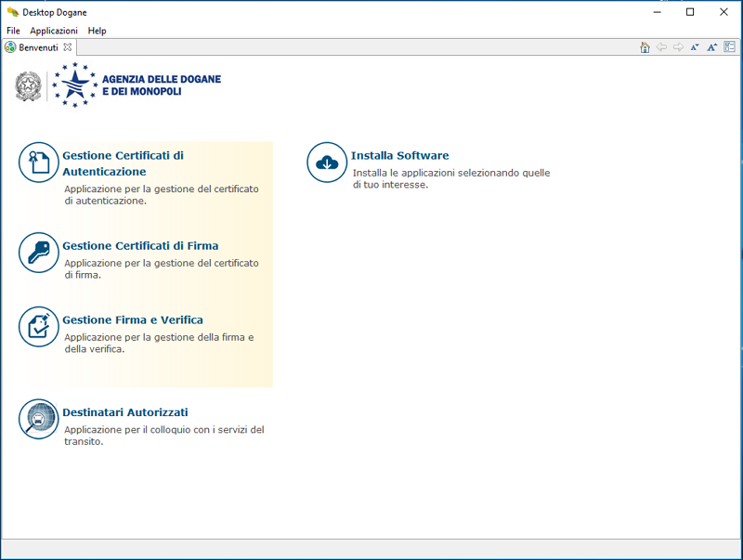Click the Gestione Certificati di Autenticazione certificate icon
The height and width of the screenshot is (560, 743).
(38, 163)
